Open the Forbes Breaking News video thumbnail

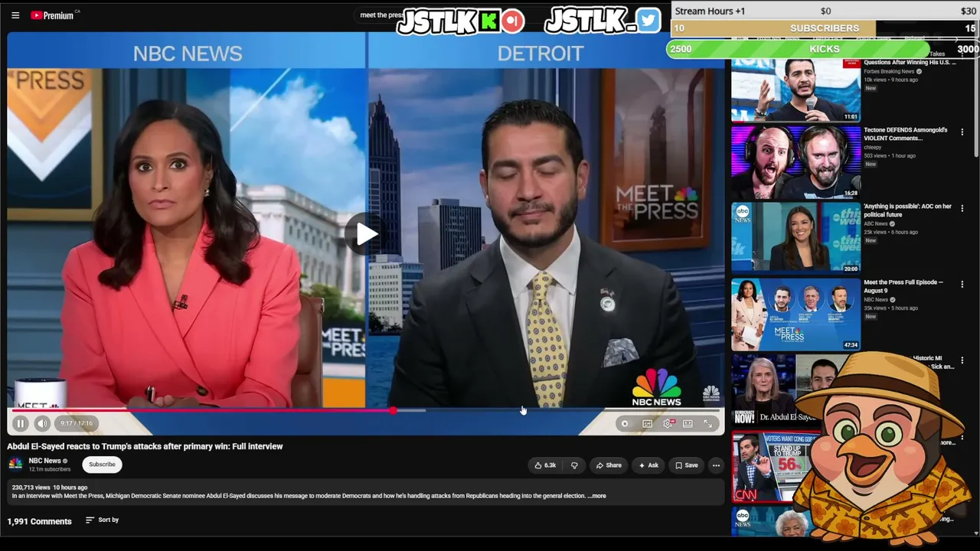pyautogui.click(x=795, y=90)
